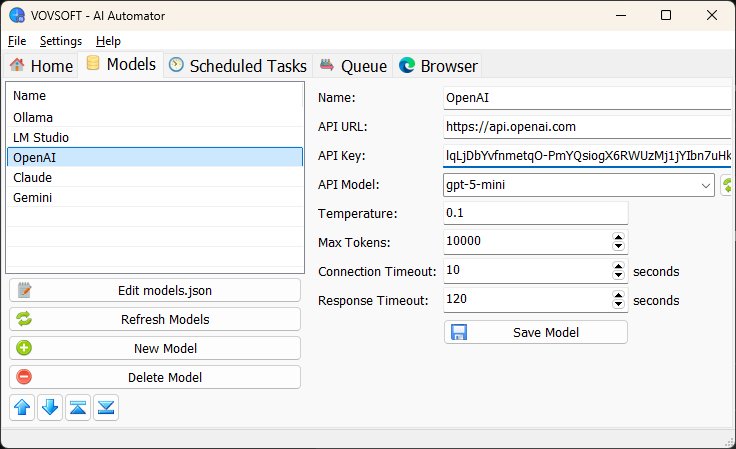Screen dimensions: 736x449
Task: Click the Response Timeout field showing 120
Action: pyautogui.click(x=528, y=300)
